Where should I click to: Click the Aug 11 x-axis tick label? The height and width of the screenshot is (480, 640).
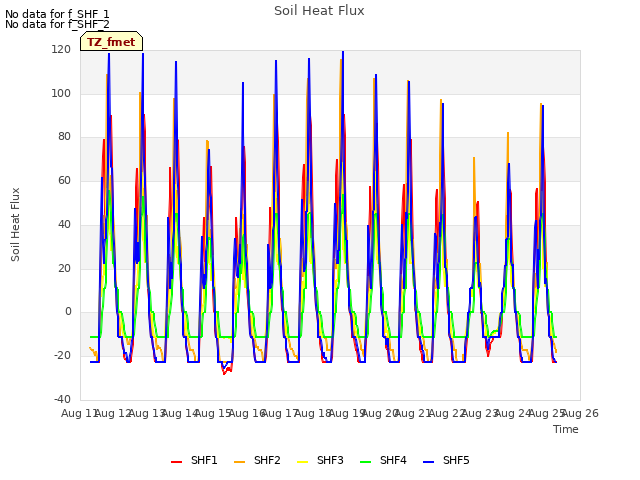pos(80,413)
